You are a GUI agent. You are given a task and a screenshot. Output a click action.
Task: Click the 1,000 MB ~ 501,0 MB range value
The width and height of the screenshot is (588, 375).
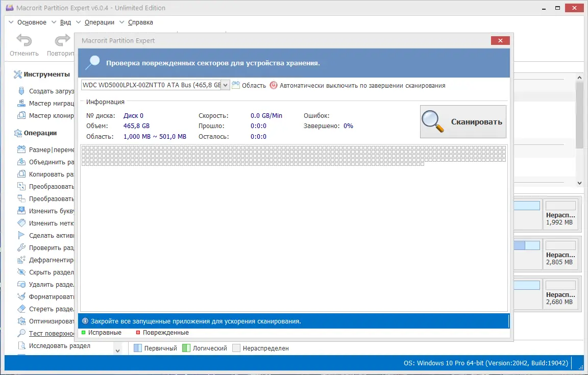point(155,137)
